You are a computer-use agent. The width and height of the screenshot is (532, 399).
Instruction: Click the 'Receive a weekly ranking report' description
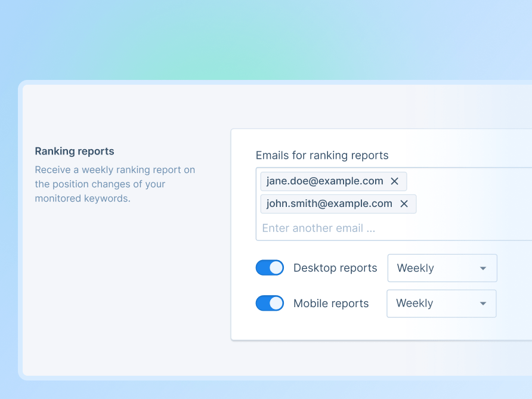click(x=115, y=184)
